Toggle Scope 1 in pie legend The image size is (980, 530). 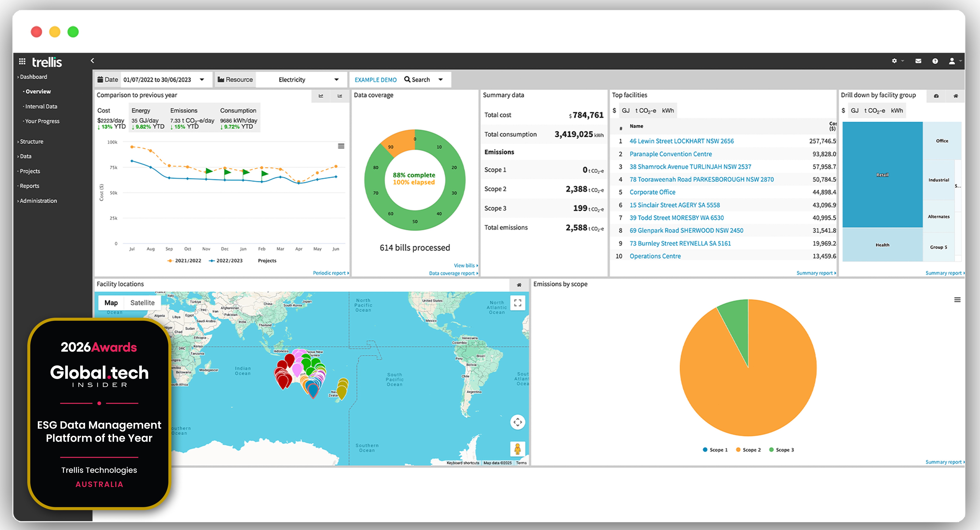coord(715,450)
